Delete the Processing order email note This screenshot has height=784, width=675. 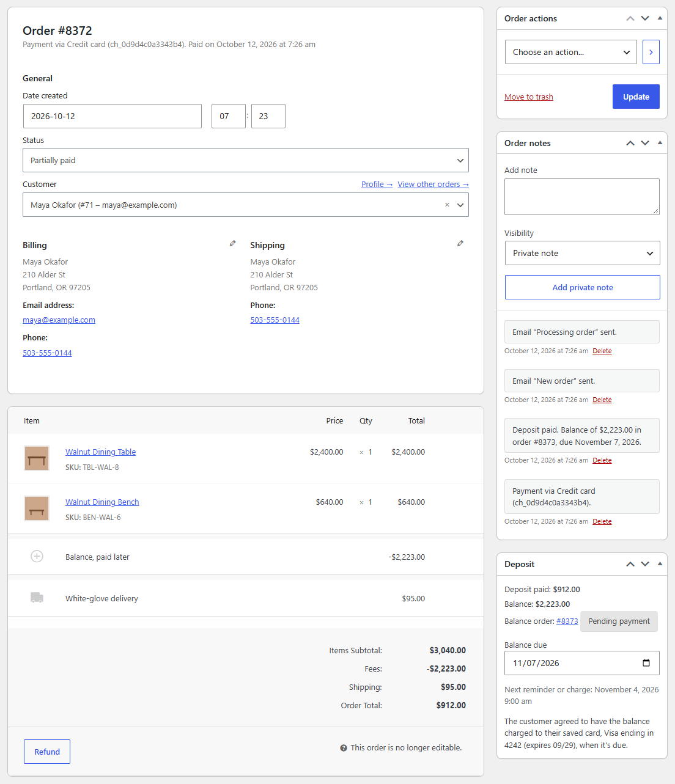(x=602, y=351)
